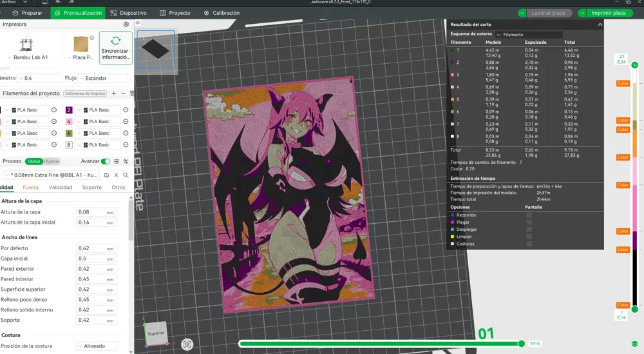Click the redo arrow icon
This screenshot has height=354, width=644.
(71, 2)
